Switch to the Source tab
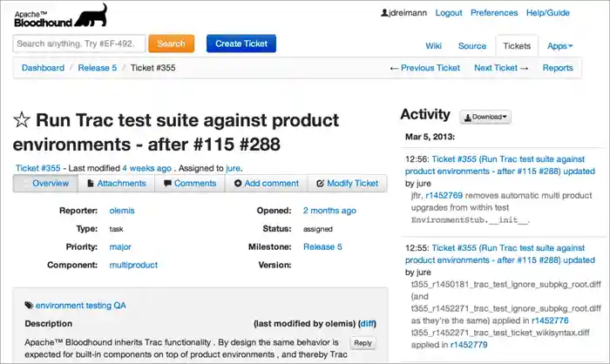 [472, 46]
